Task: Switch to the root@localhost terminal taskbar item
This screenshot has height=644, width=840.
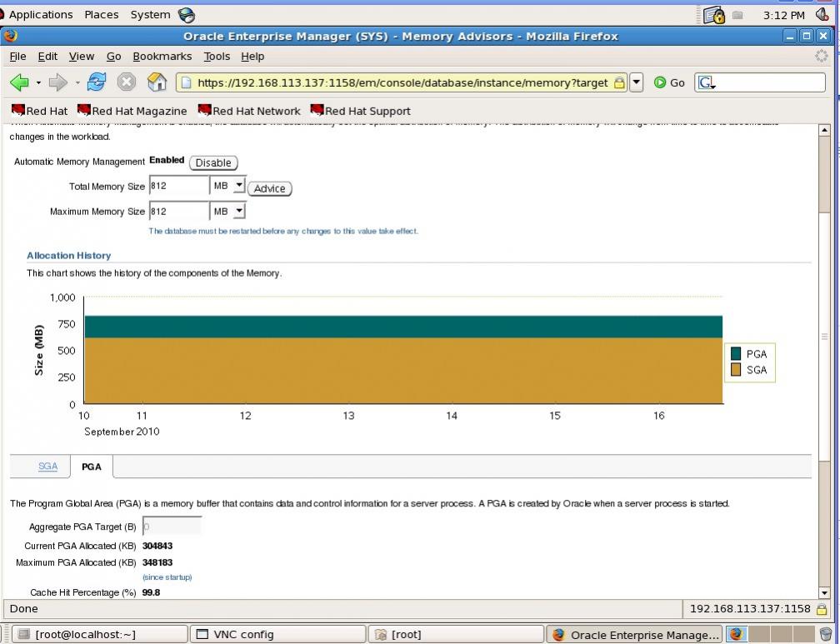Action: click(x=100, y=635)
